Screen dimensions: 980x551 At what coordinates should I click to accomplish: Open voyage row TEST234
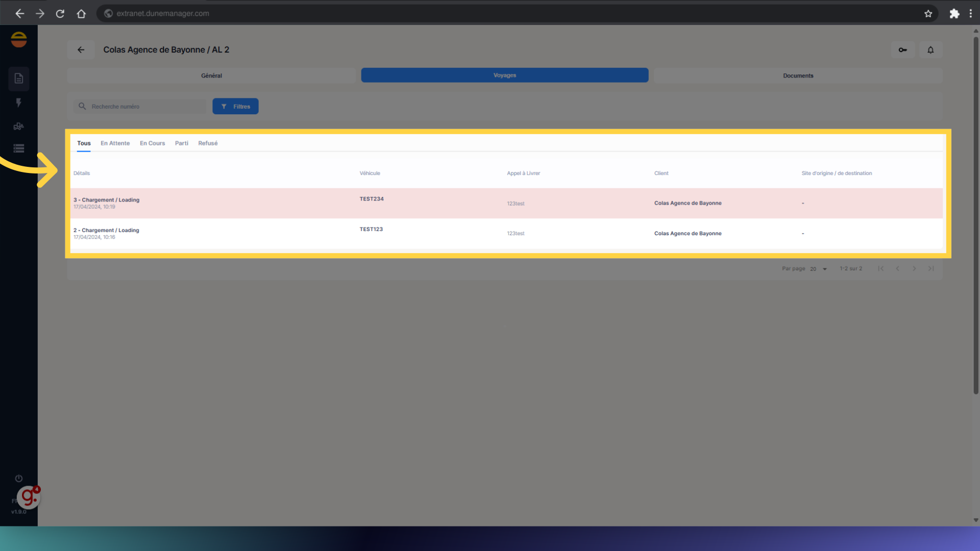pyautogui.click(x=371, y=203)
